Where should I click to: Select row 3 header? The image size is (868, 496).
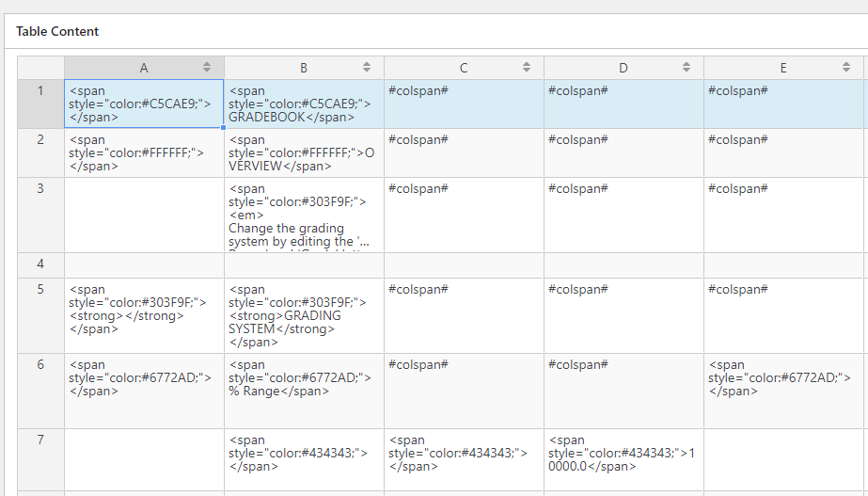[x=40, y=215]
